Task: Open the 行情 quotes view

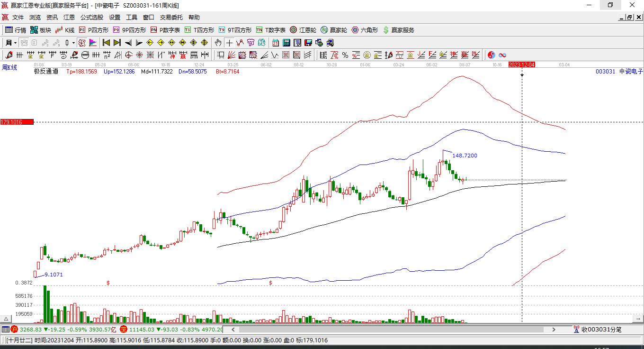Action: [x=16, y=30]
